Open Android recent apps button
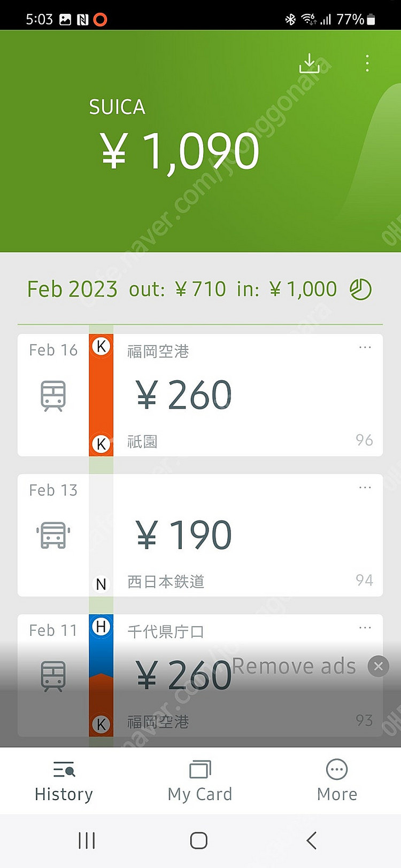Image resolution: width=401 pixels, height=868 pixels. [87, 840]
